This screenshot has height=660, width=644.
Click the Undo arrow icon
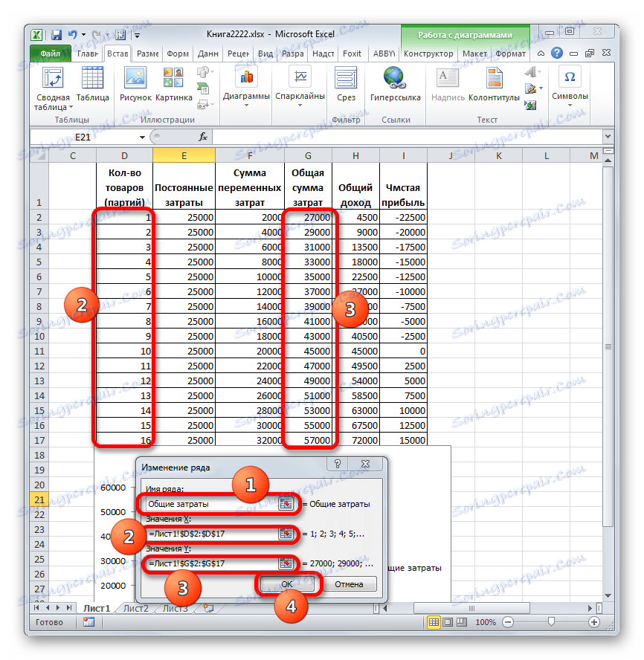pyautogui.click(x=73, y=34)
